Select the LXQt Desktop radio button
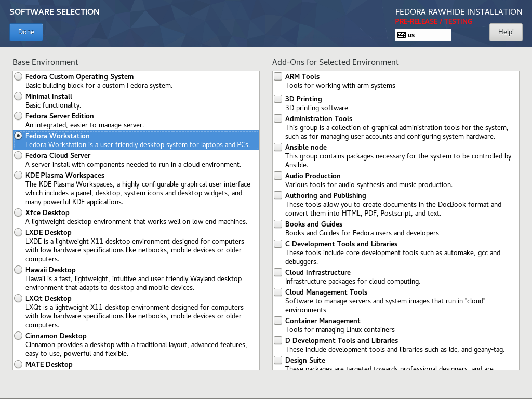 [18, 298]
